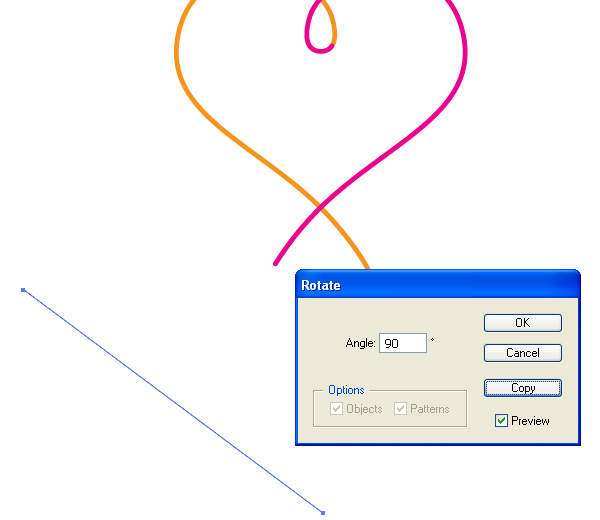Toggle the Objects checkbox

point(336,408)
